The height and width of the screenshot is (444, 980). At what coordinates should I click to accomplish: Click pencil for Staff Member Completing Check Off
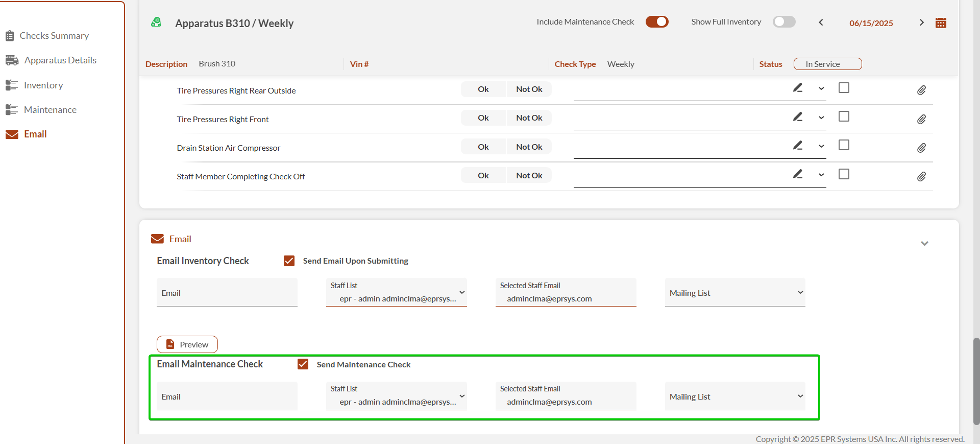pos(798,174)
